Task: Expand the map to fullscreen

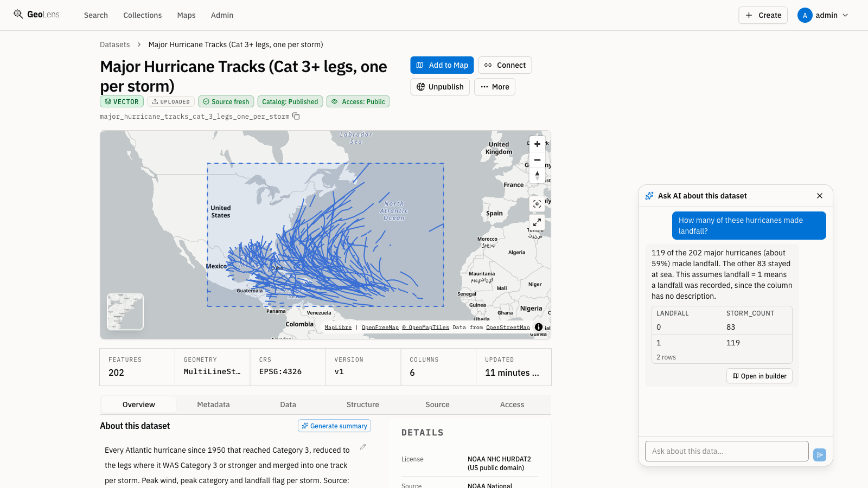Action: (x=537, y=222)
